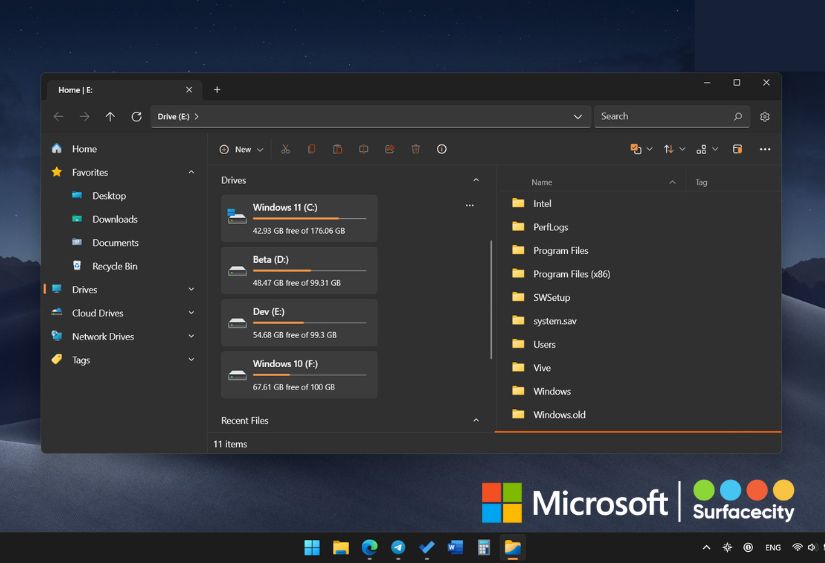
Task: Go up one directory level
Action: [110, 117]
